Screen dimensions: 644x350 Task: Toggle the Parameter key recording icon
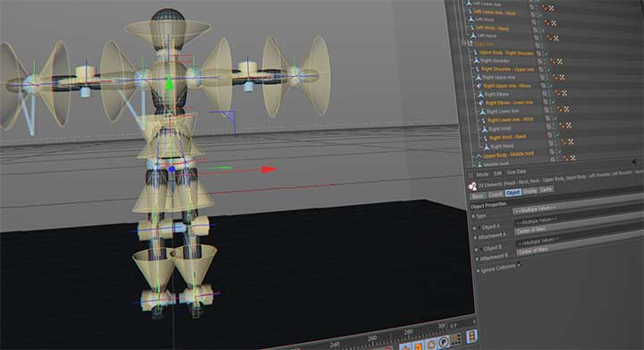coord(444,342)
